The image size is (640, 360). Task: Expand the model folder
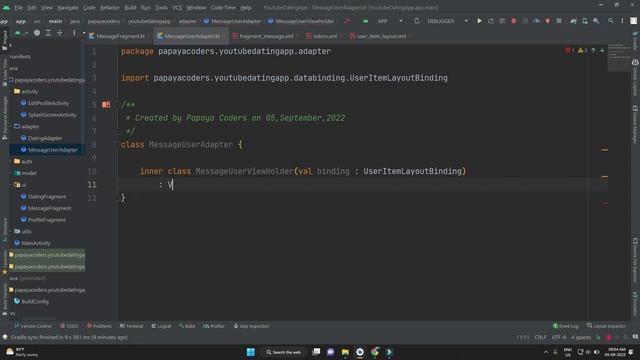[x=11, y=173]
